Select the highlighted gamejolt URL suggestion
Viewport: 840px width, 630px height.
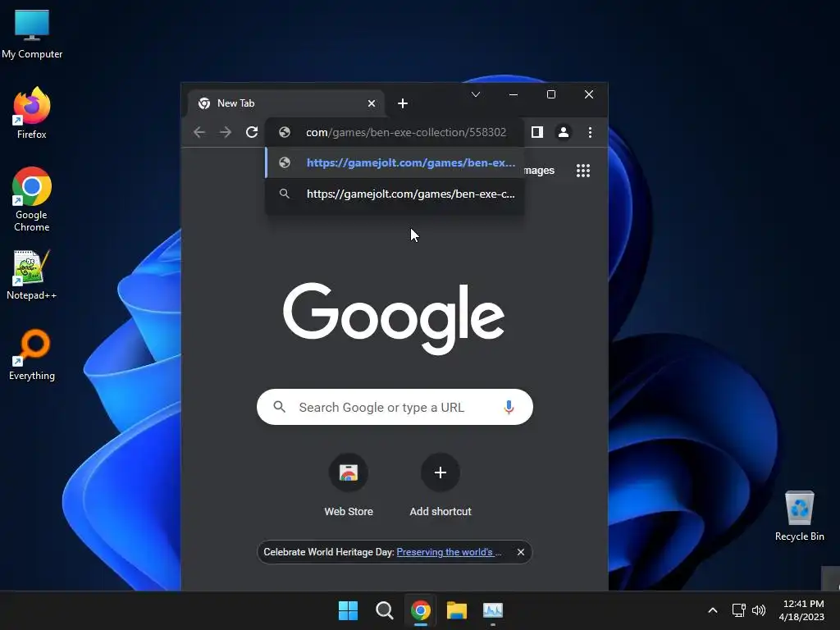click(x=395, y=162)
